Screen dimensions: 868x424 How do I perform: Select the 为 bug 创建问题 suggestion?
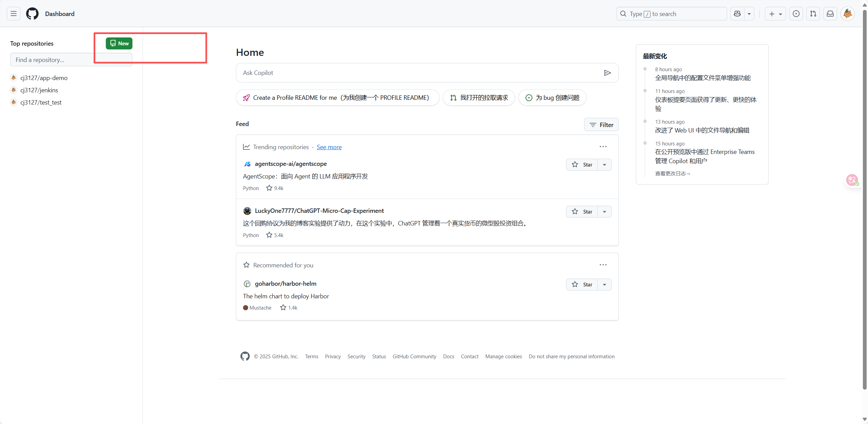coord(552,98)
